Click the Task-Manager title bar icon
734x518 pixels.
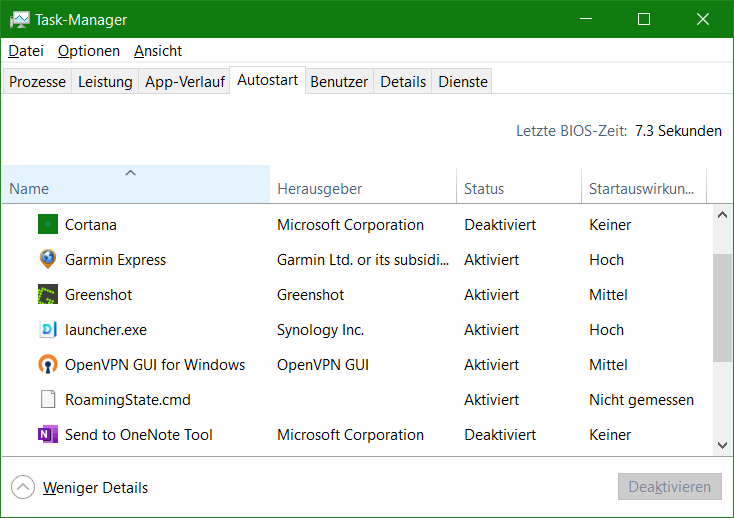(20, 20)
